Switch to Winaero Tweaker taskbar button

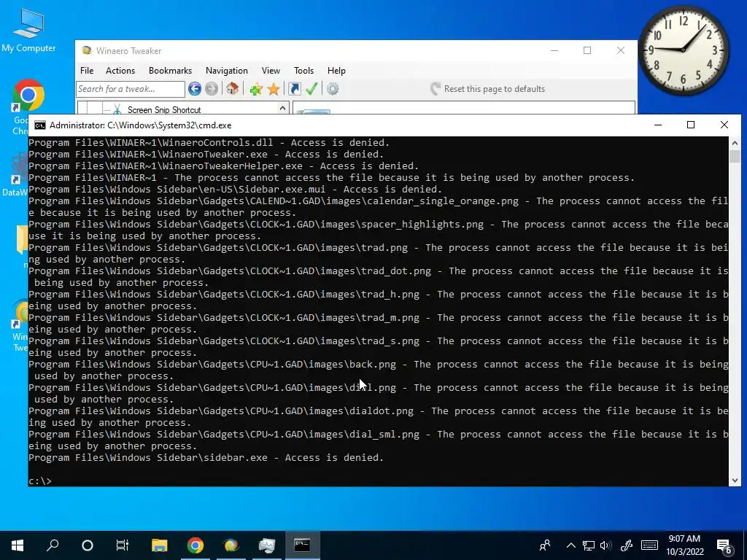click(x=231, y=545)
